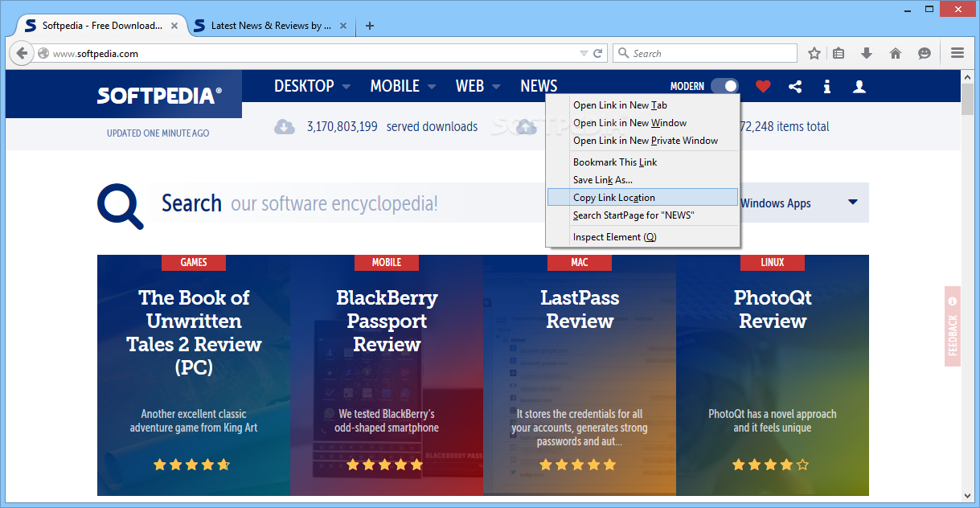Open the Softpedia info icon
Screen dimensions: 980x508
pyautogui.click(x=826, y=86)
